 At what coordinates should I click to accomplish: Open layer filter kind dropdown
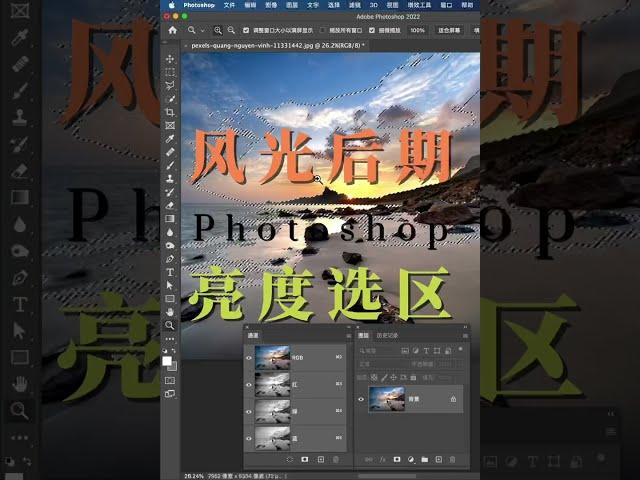[x=377, y=351]
